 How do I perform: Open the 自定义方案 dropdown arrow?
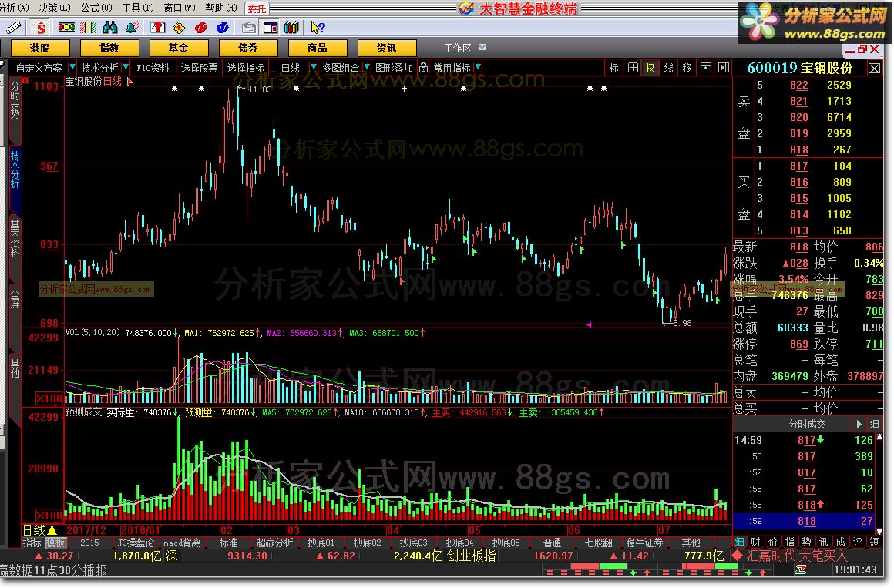tap(72, 67)
